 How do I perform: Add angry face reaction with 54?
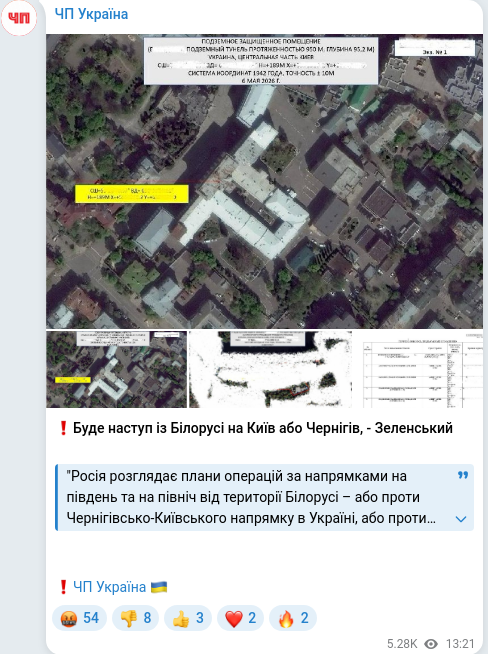79,618
